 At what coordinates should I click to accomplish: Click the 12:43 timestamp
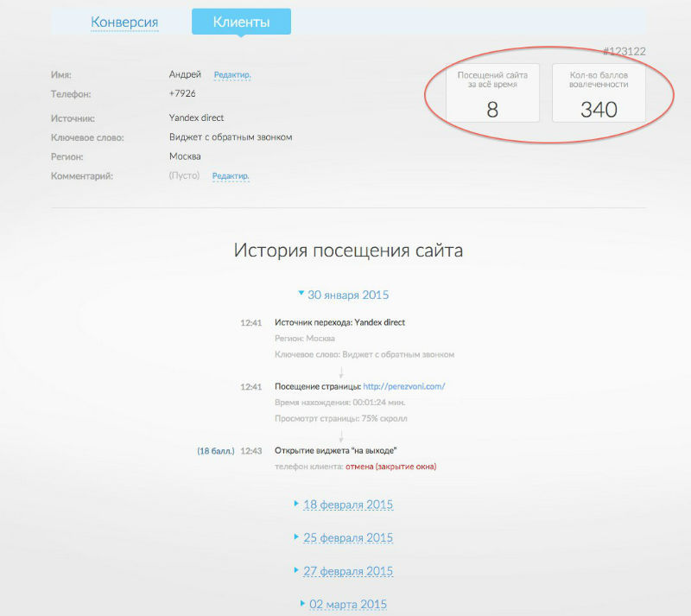(x=251, y=451)
